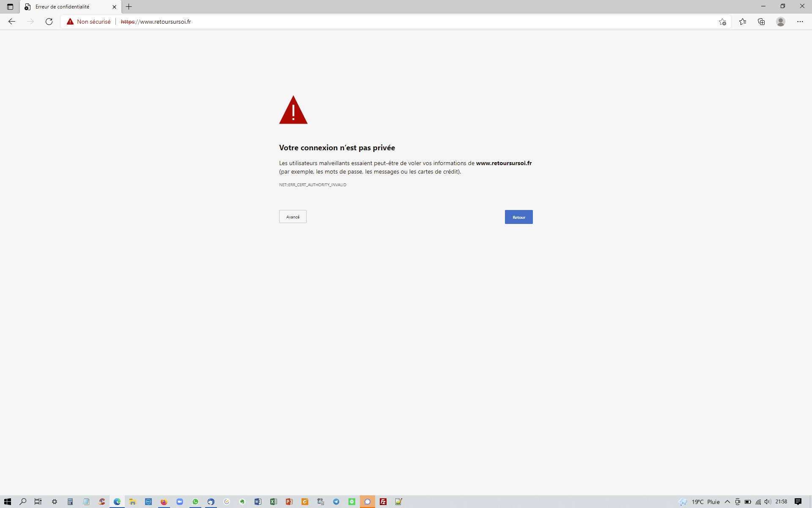This screenshot has height=508, width=812.
Task: Open the Settings and more menu
Action: [x=800, y=22]
